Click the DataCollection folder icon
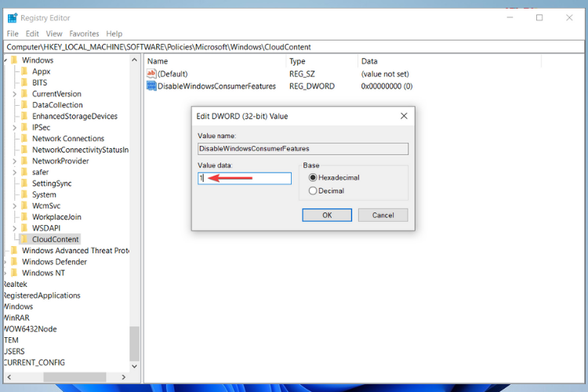 click(24, 105)
